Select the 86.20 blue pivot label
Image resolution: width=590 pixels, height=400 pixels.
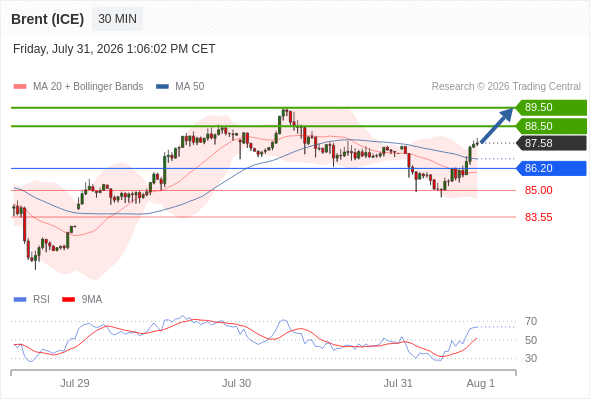[551, 168]
